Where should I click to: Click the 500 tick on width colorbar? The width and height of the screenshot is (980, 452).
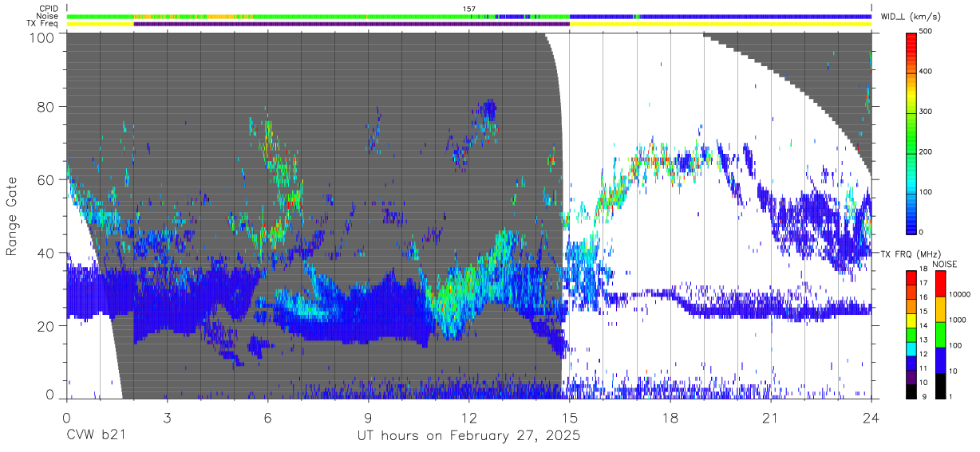tap(927, 32)
